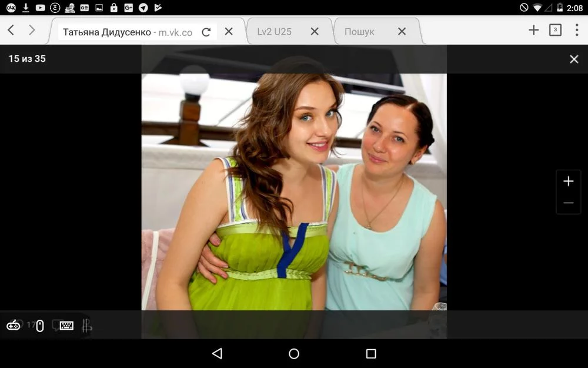Click the browser forward arrow

[32, 31]
